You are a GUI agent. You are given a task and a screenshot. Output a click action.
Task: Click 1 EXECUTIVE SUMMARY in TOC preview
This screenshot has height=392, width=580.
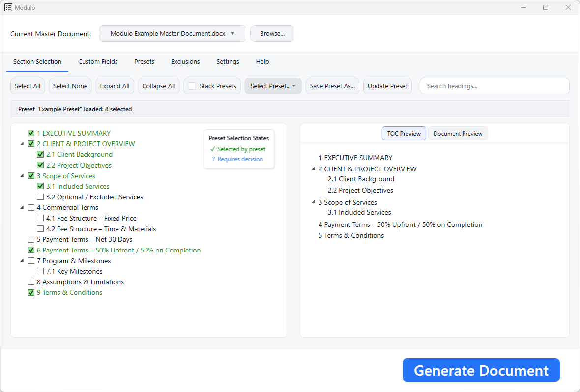[x=355, y=158]
